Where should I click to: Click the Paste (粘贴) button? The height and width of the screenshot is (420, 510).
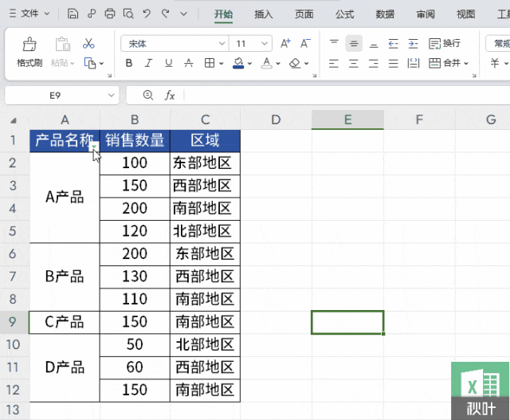click(x=63, y=53)
